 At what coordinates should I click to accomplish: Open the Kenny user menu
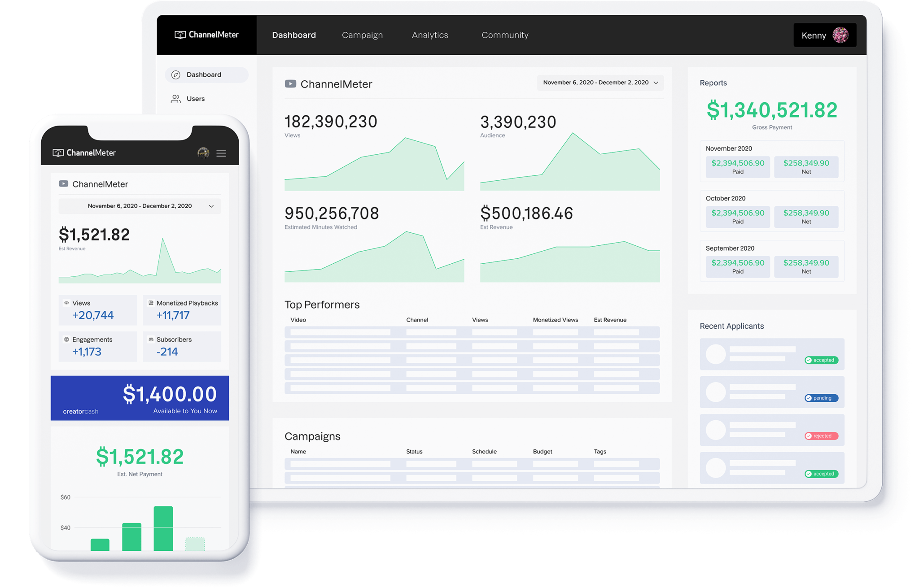pyautogui.click(x=825, y=35)
